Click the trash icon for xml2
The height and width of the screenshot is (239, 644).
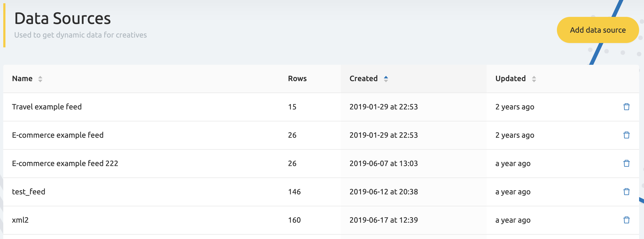click(x=626, y=220)
